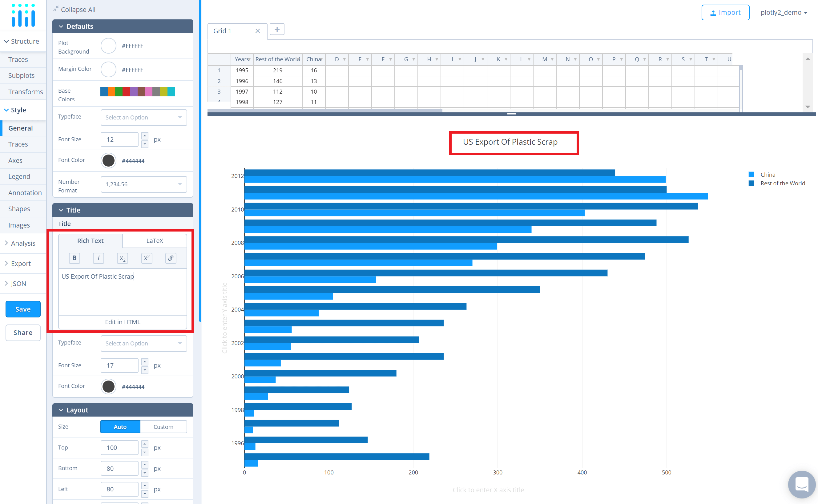
Task: Open the Legend style menu item
Action: pyautogui.click(x=19, y=177)
